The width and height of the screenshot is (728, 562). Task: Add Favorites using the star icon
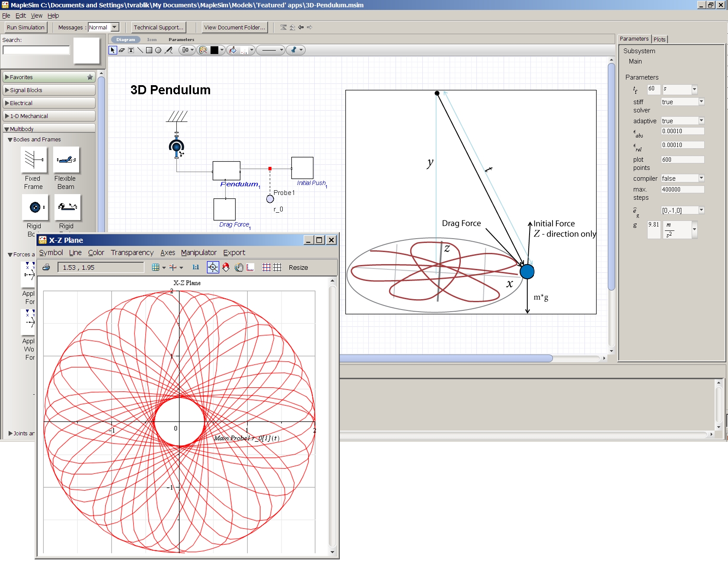(x=90, y=77)
